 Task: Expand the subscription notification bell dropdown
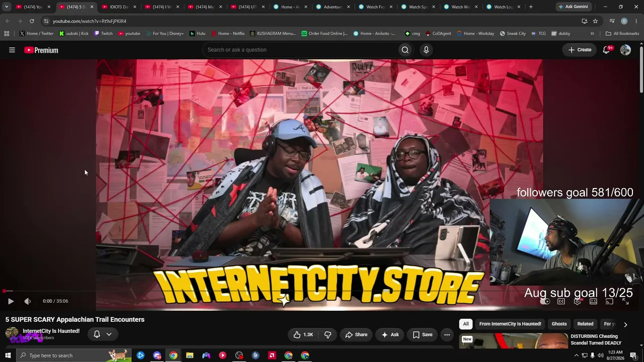coord(109,334)
